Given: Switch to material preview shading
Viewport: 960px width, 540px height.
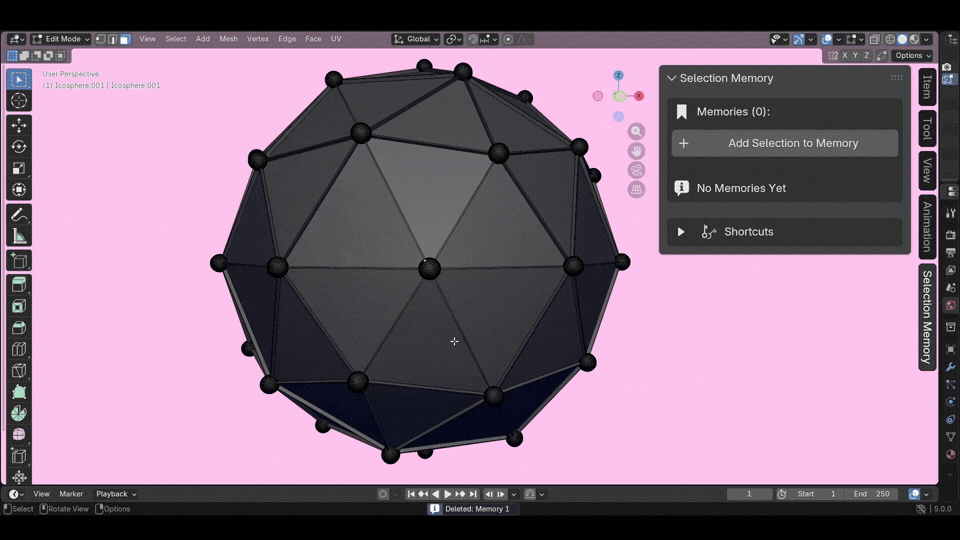Looking at the screenshot, I should click(x=914, y=39).
